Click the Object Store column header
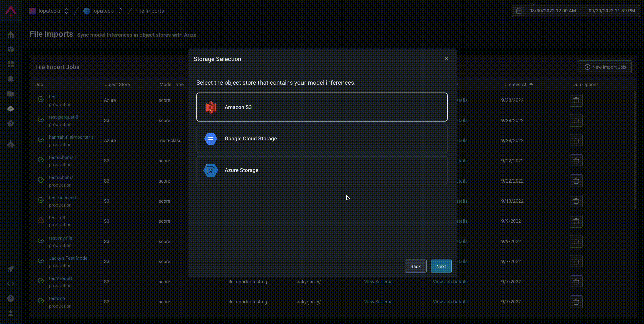644x324 pixels. tap(117, 84)
